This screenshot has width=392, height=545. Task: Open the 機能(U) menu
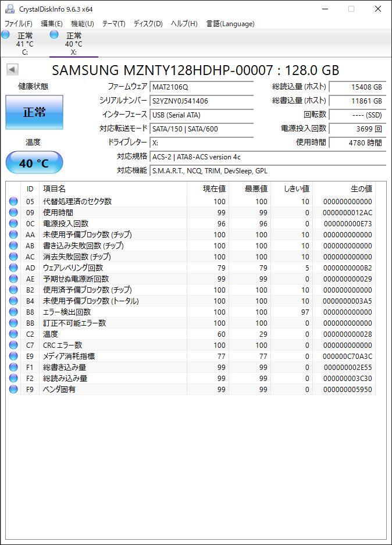83,24
